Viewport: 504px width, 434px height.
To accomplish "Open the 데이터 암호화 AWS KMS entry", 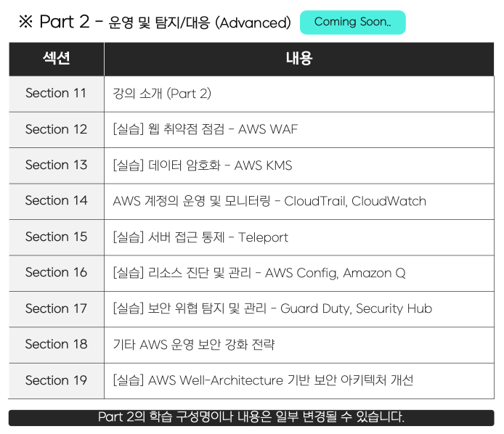I will [203, 165].
